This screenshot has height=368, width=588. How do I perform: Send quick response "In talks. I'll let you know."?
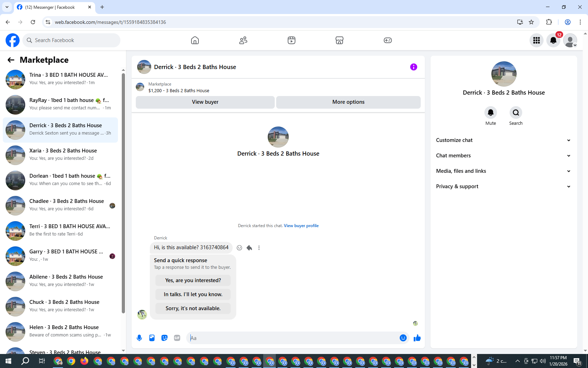tap(193, 294)
